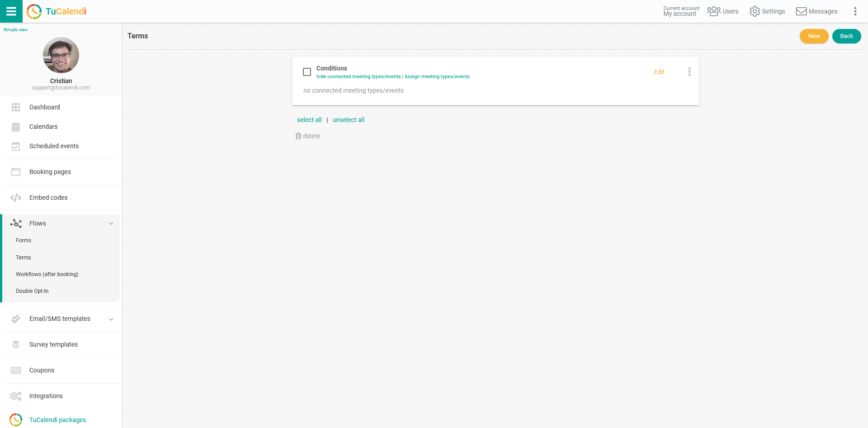Click the Integrations gears icon
Viewport: 868px width, 428px height.
tap(16, 396)
